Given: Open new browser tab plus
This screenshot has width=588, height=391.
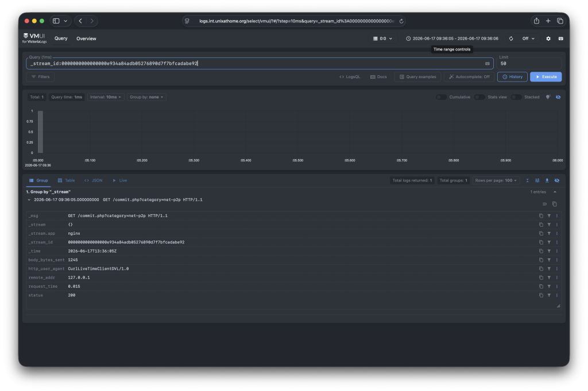Looking at the screenshot, I should coord(548,21).
